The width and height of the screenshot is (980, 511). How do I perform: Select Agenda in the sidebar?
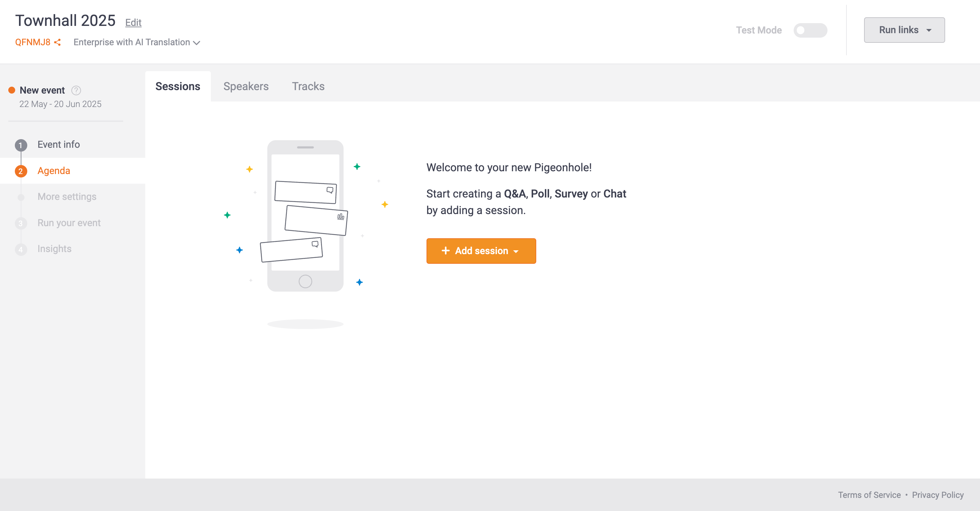coord(53,171)
